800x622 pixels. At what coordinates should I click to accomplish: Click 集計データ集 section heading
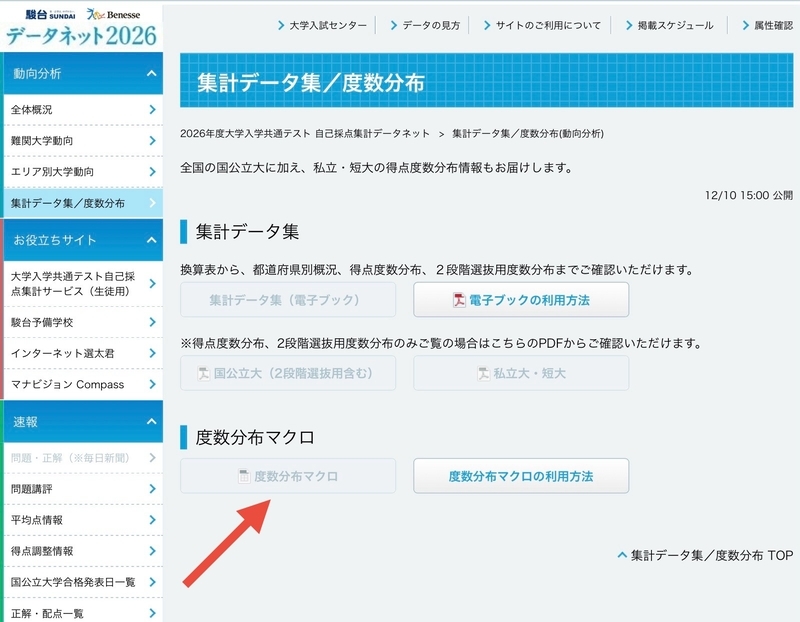247,232
